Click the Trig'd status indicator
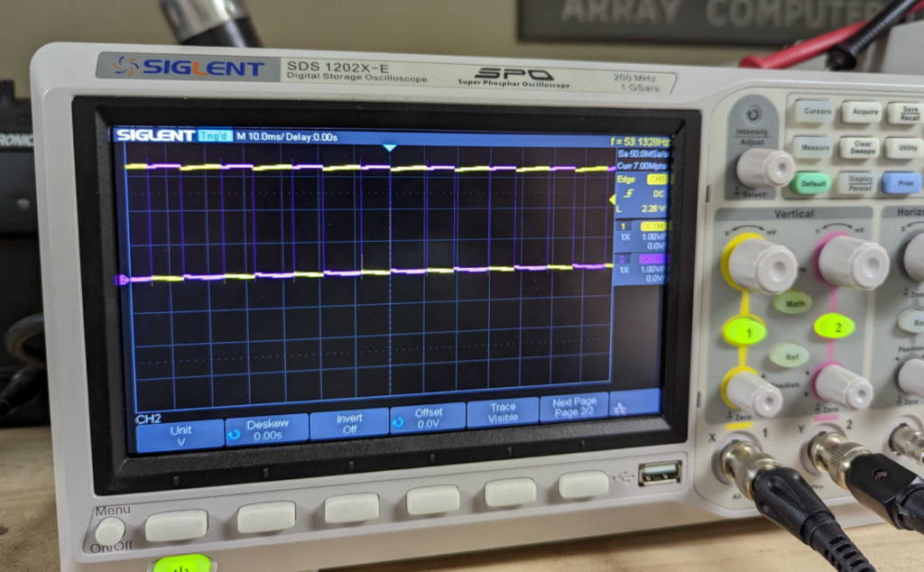The width and height of the screenshot is (924, 572). coord(215,136)
